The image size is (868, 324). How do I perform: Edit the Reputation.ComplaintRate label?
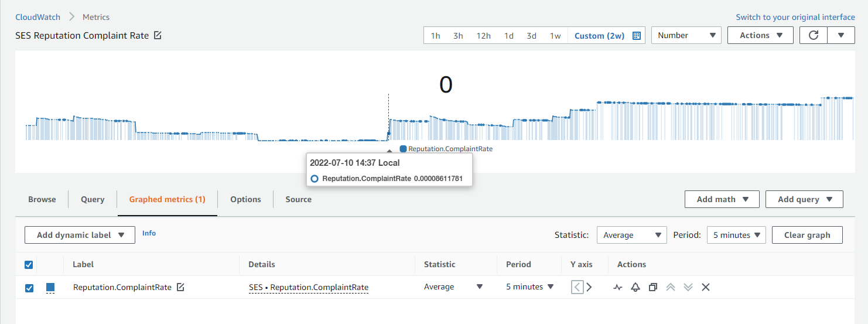click(x=180, y=287)
